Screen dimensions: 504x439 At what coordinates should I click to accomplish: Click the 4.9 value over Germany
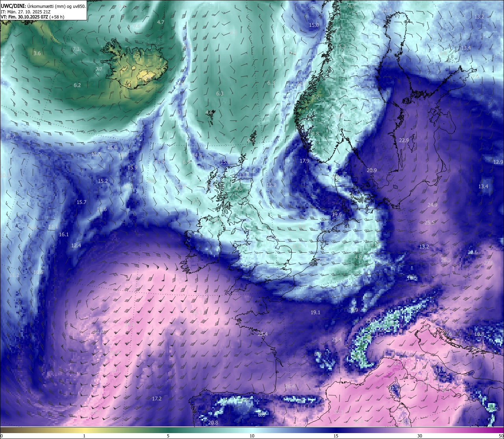(x=358, y=257)
